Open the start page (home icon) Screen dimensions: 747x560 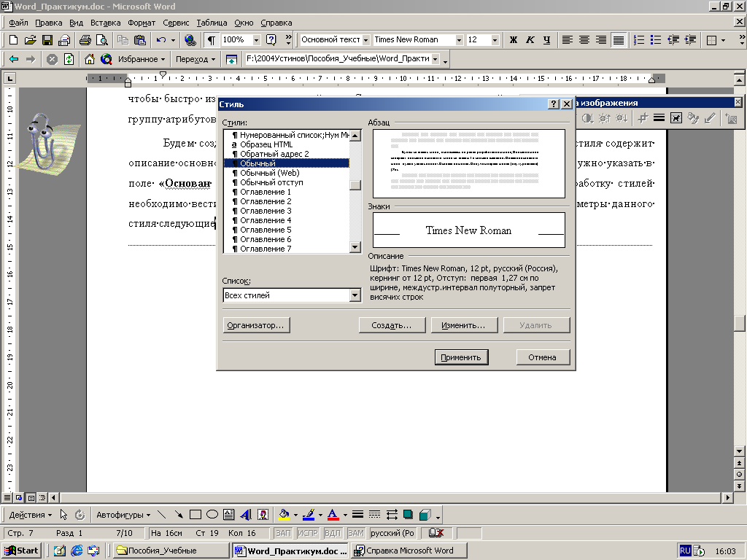(x=89, y=59)
